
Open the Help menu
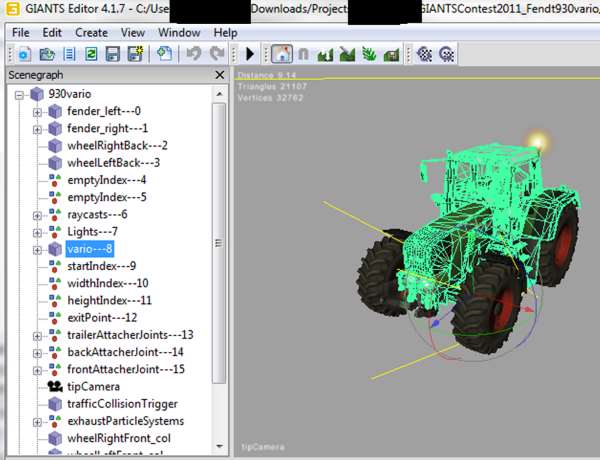[x=225, y=33]
